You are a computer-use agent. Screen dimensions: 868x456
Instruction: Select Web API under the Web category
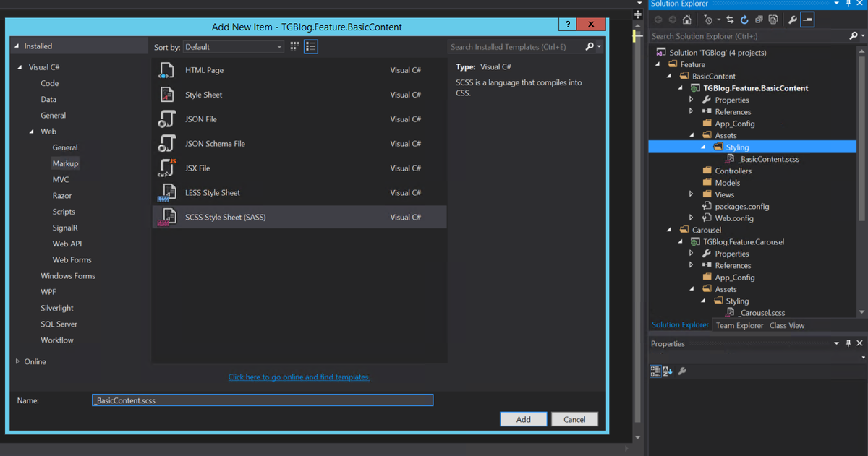point(67,244)
